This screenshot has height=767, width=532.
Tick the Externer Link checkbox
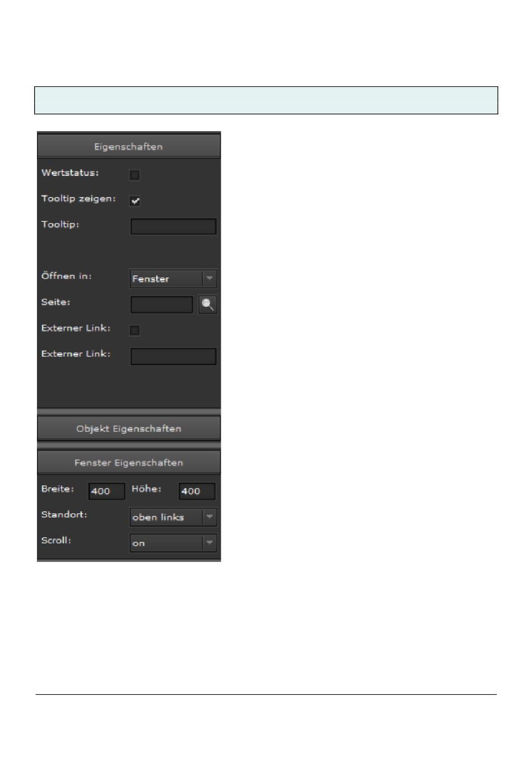pos(134,331)
